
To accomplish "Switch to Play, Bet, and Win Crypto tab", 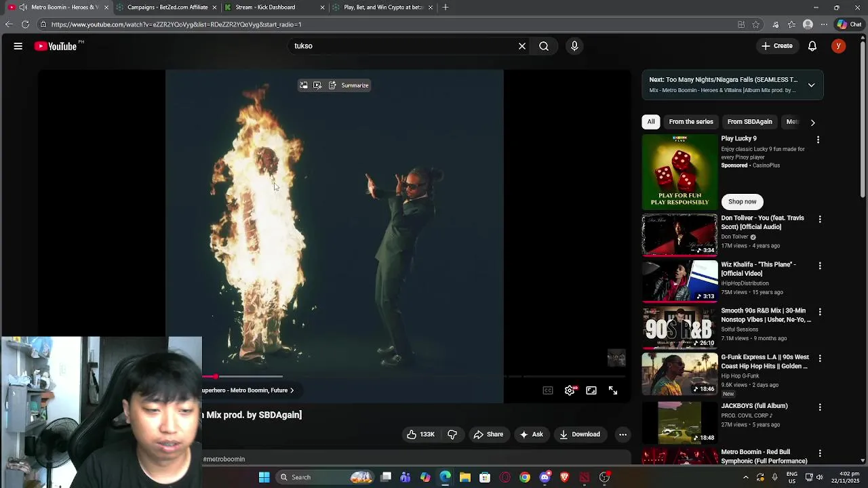I will coord(383,7).
